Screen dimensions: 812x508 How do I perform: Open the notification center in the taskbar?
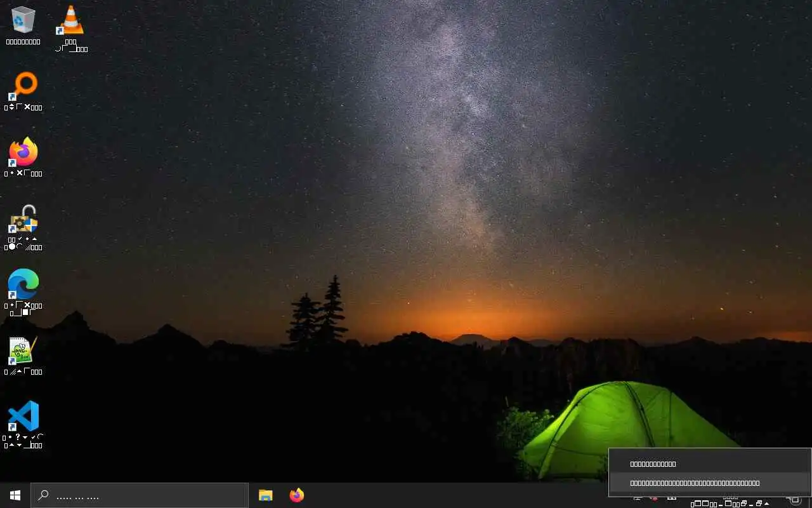(795, 499)
